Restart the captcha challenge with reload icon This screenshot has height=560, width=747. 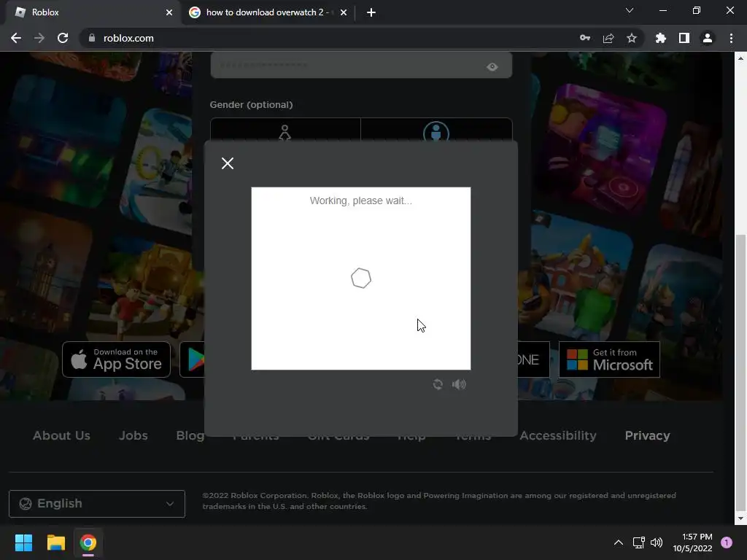coord(438,384)
